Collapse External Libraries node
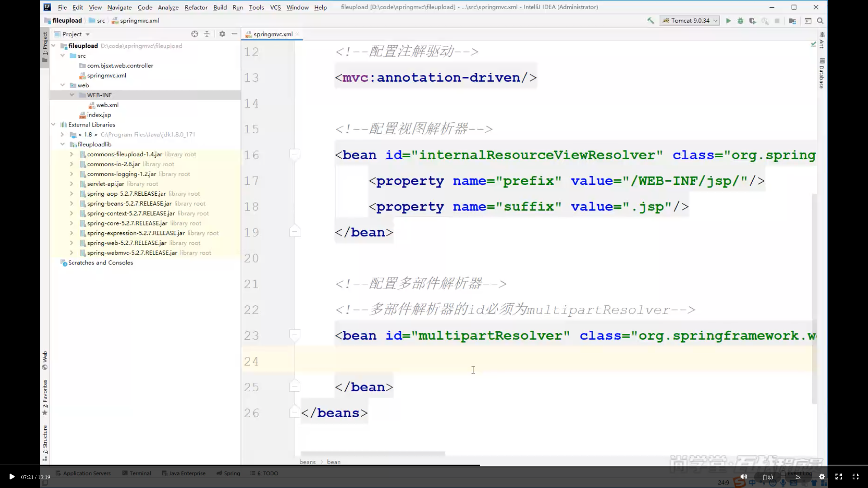The height and width of the screenshot is (488, 868). [x=54, y=124]
